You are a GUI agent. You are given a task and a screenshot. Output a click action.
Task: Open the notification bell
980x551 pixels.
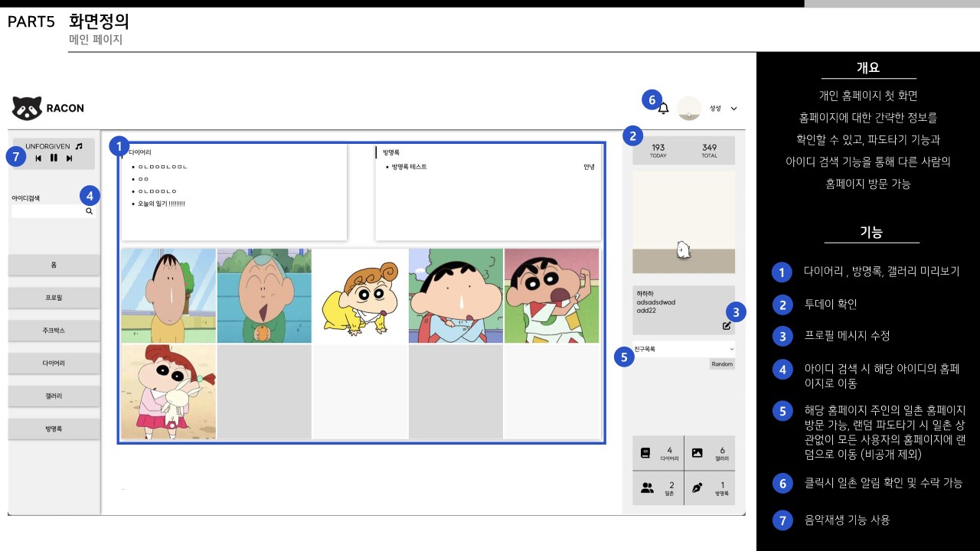pos(664,109)
